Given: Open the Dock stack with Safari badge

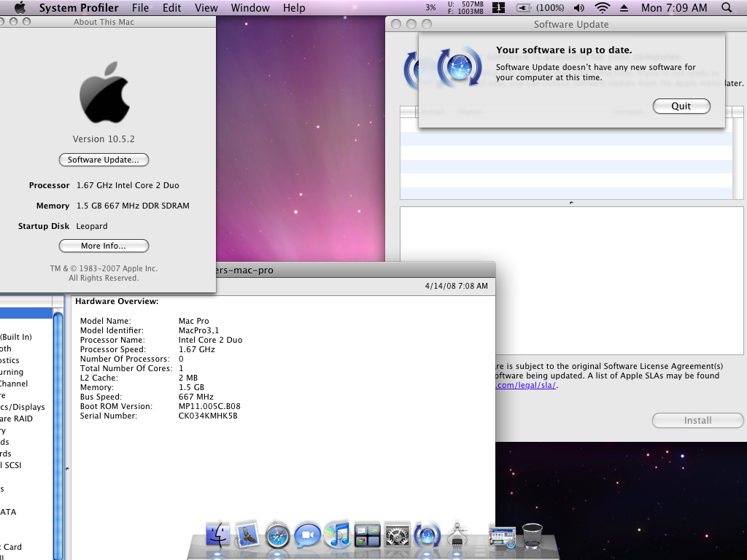Looking at the screenshot, I should [502, 537].
